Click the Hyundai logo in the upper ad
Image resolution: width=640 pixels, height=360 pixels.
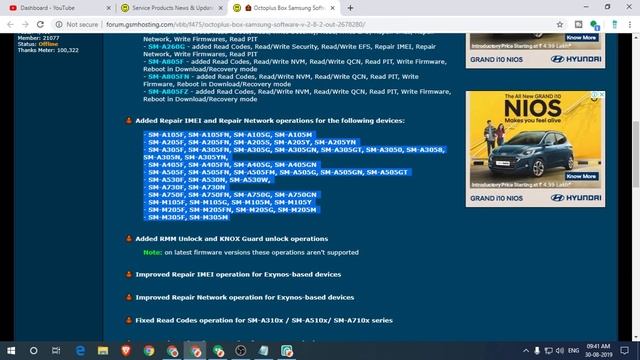coord(576,59)
